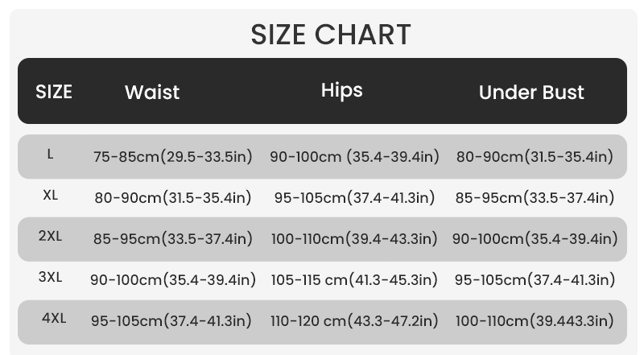The height and width of the screenshot is (355, 644).
Task: Select XL under bust value 85-95cm
Action: tap(535, 198)
